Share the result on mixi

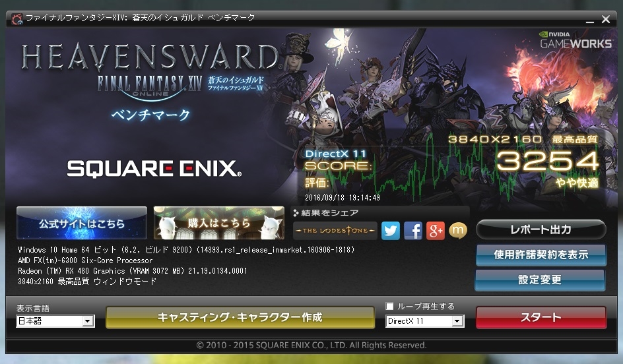coord(458,231)
